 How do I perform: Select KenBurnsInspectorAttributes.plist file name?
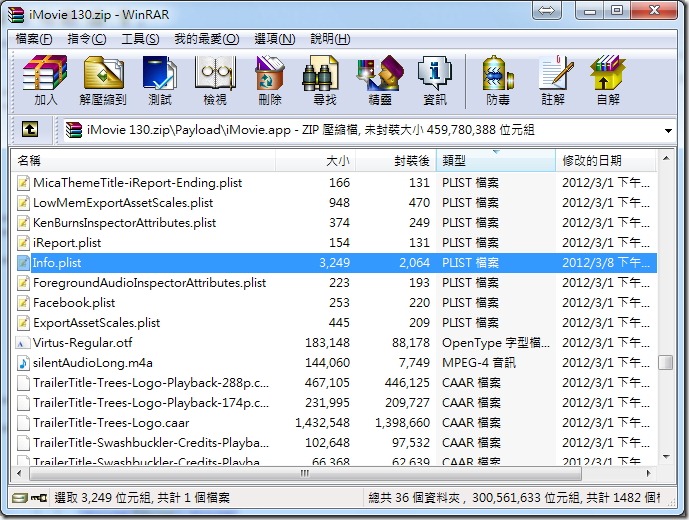[124, 223]
